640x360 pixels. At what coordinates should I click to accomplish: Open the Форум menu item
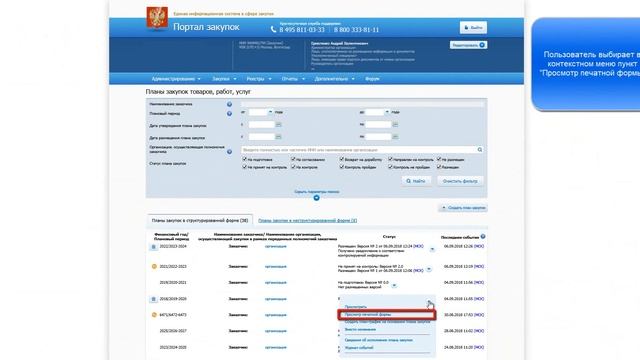click(372, 79)
